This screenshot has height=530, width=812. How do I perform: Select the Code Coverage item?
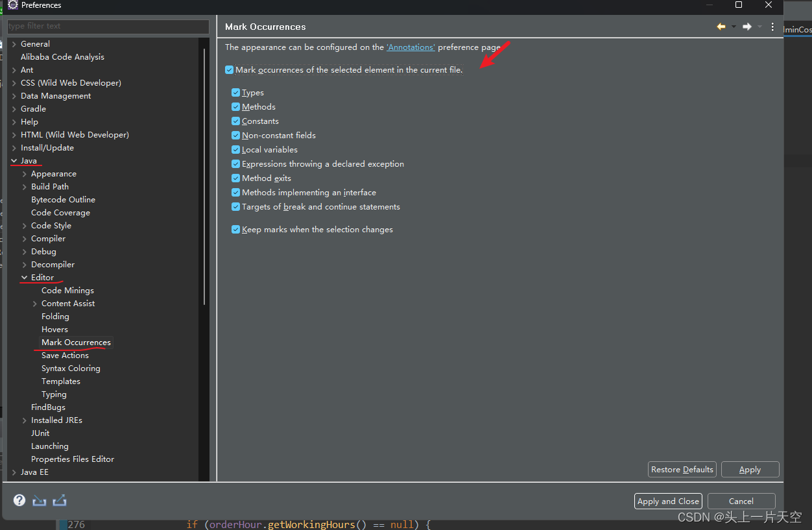click(60, 213)
